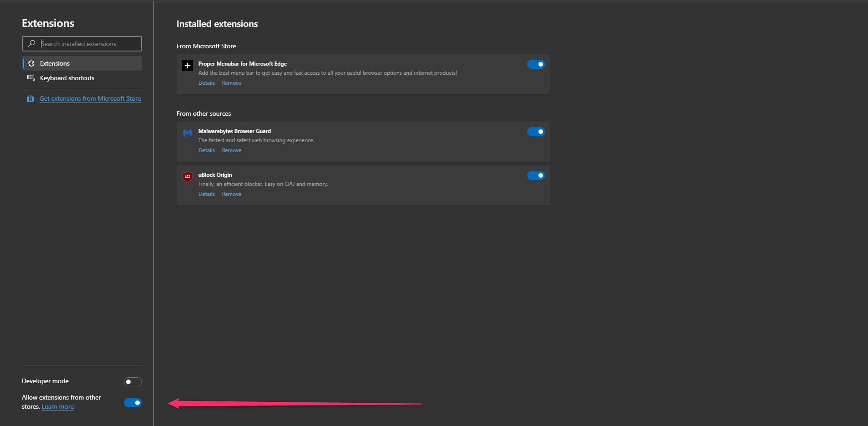
Task: Disable Proper Menubar for Microsoft Edge
Action: tap(536, 64)
